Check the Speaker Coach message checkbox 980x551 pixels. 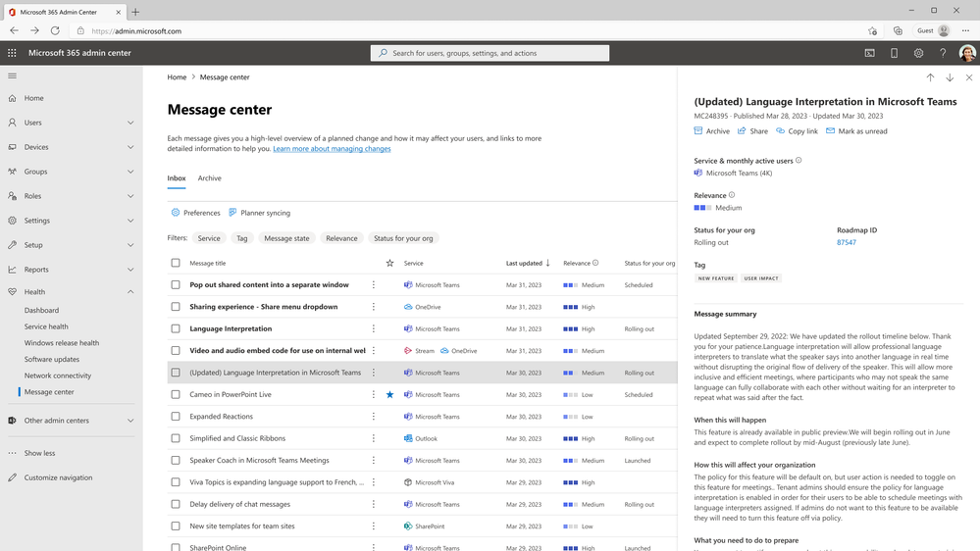coord(176,461)
